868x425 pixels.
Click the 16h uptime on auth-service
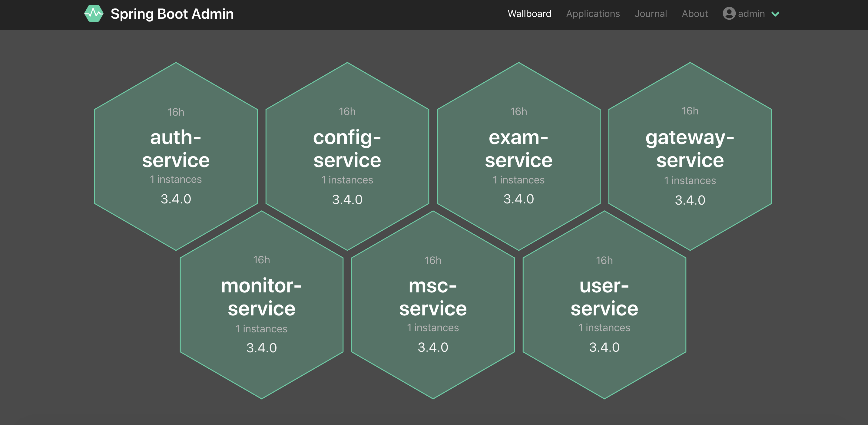(x=176, y=112)
